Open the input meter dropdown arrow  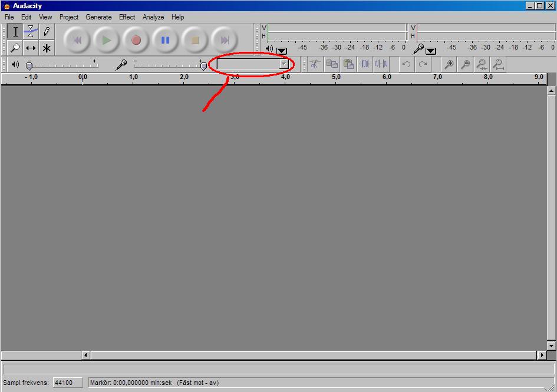430,51
